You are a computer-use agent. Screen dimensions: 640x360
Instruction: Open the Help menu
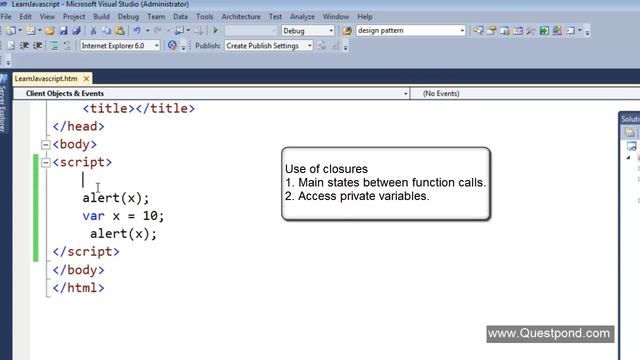coord(365,17)
